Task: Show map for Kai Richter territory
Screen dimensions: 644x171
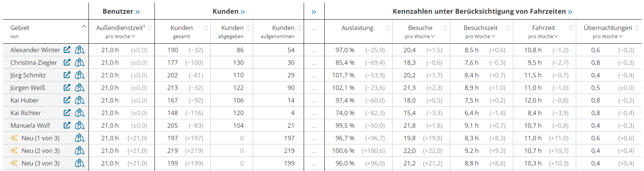Action: [x=80, y=113]
